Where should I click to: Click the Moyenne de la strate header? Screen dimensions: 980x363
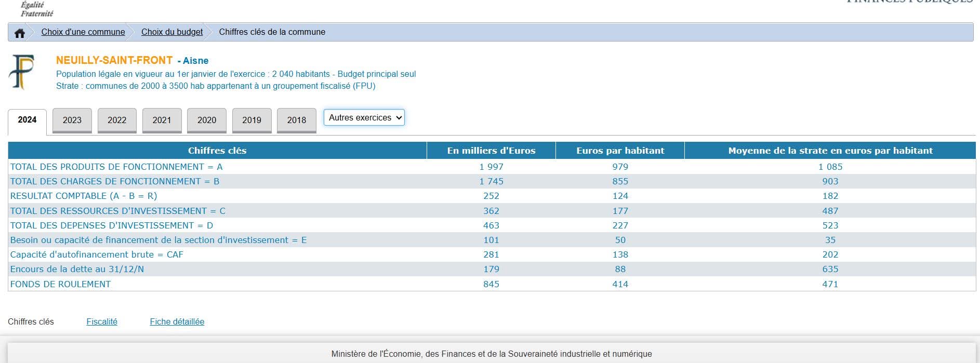pyautogui.click(x=830, y=151)
